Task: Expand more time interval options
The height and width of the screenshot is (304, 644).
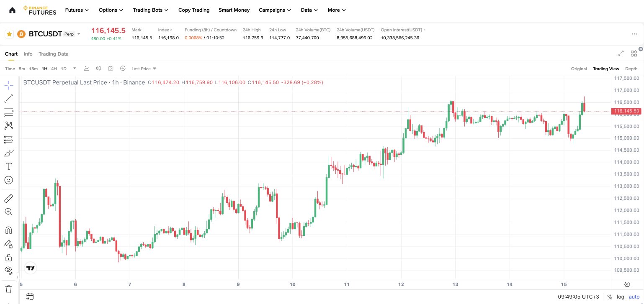Action: pyautogui.click(x=75, y=69)
